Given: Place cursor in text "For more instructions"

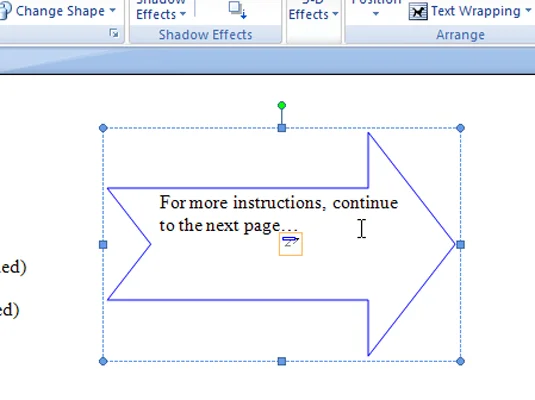Looking at the screenshot, I should click(241, 202).
